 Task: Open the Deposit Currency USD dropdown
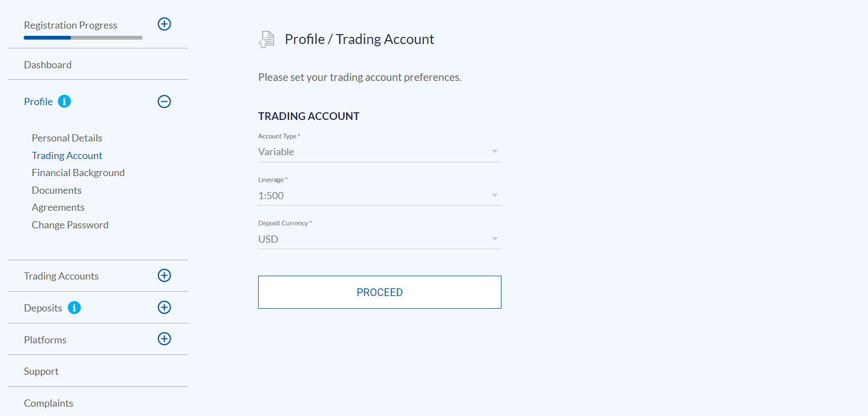(x=379, y=239)
